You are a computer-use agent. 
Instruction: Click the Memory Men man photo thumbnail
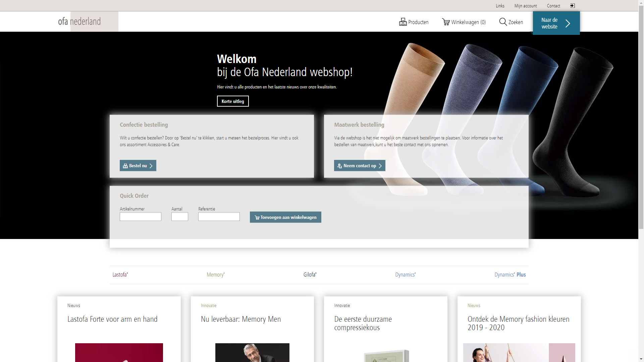[x=252, y=353]
